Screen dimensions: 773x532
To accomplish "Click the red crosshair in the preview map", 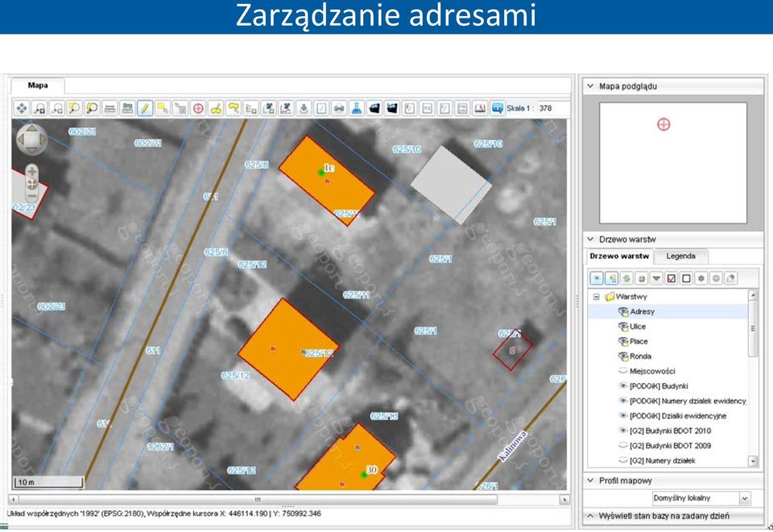I will [663, 124].
